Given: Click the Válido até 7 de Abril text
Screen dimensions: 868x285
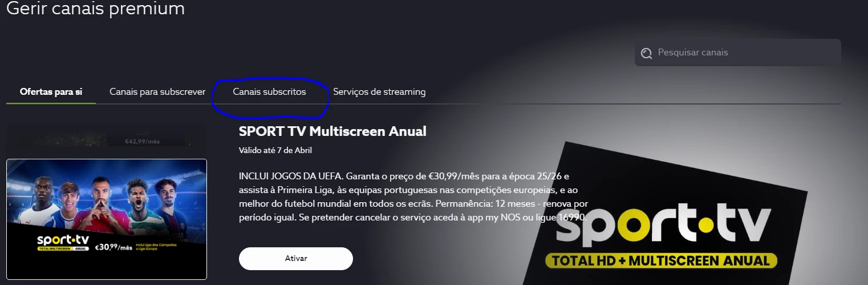Looking at the screenshot, I should click(x=275, y=150).
